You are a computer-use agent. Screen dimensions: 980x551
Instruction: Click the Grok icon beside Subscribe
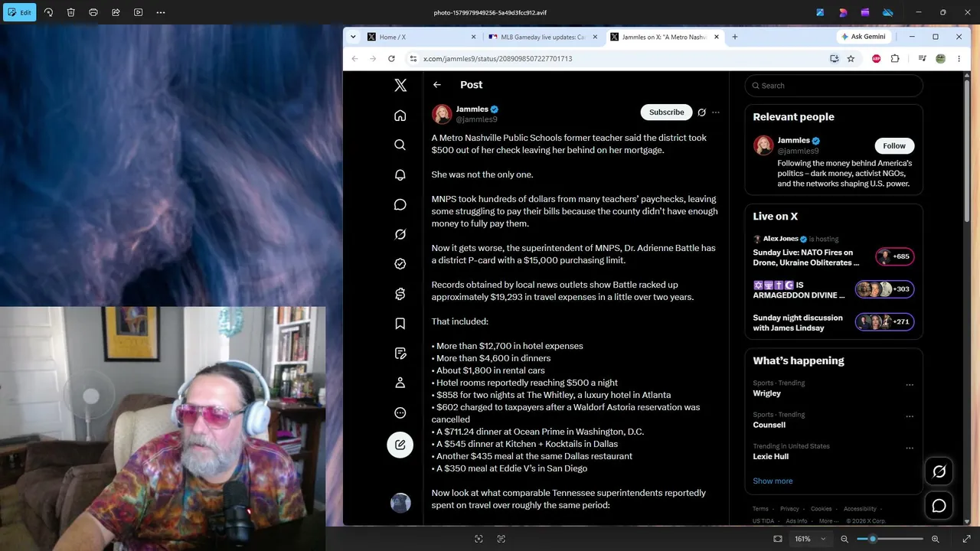pos(701,112)
